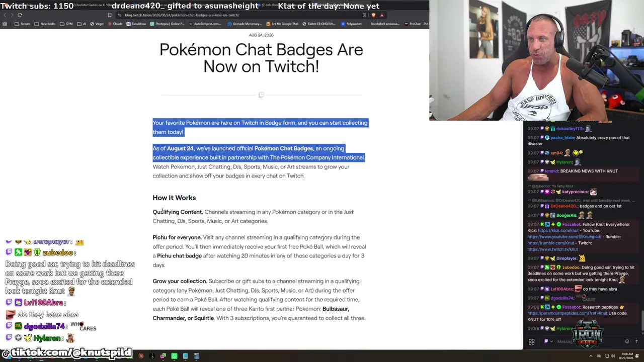Click username xm94 in chat

(x=556, y=153)
